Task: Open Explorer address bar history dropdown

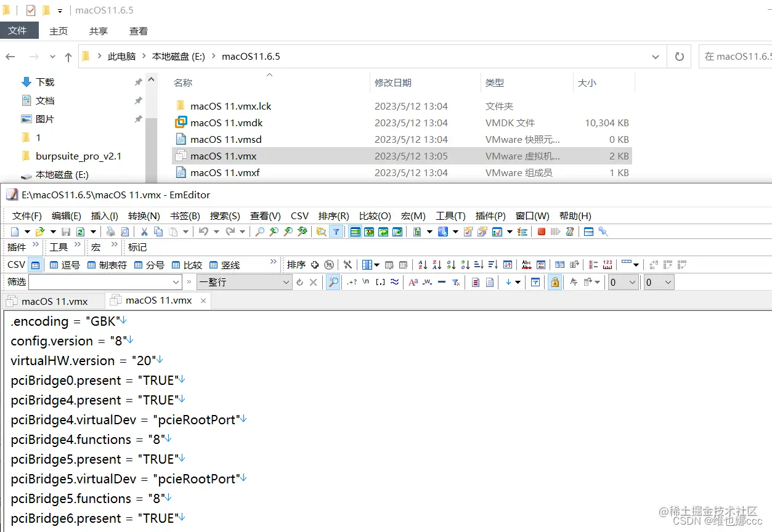Action: tap(656, 56)
